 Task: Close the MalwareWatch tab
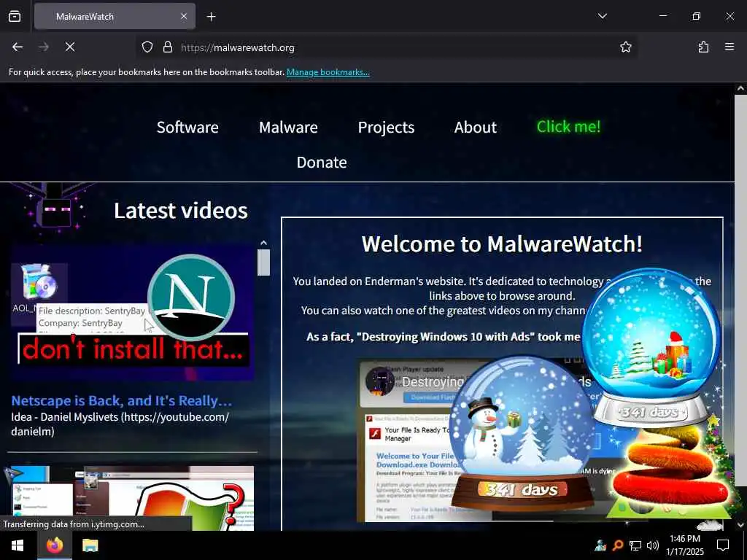pyautogui.click(x=184, y=16)
